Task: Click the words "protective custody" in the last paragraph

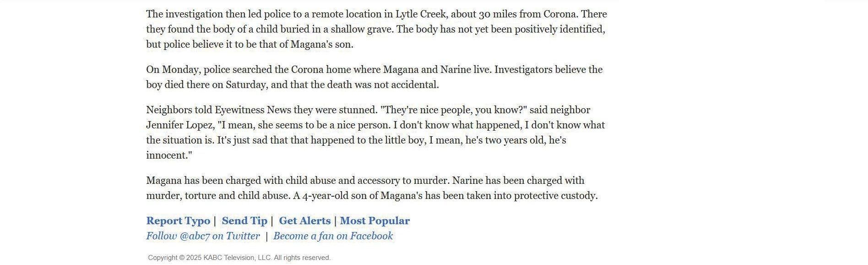Action: coord(555,196)
